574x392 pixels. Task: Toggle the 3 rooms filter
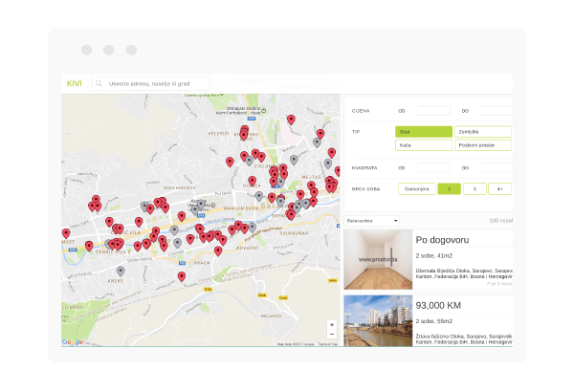[x=475, y=189]
